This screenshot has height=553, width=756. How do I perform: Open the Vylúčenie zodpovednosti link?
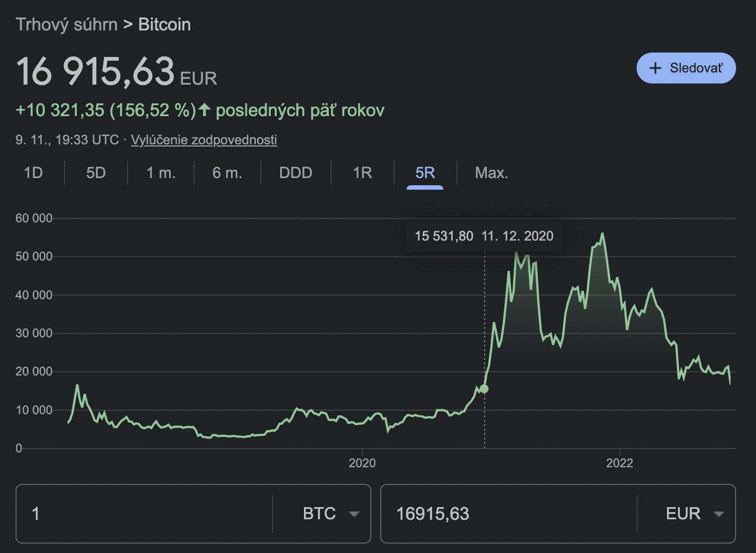[204, 140]
